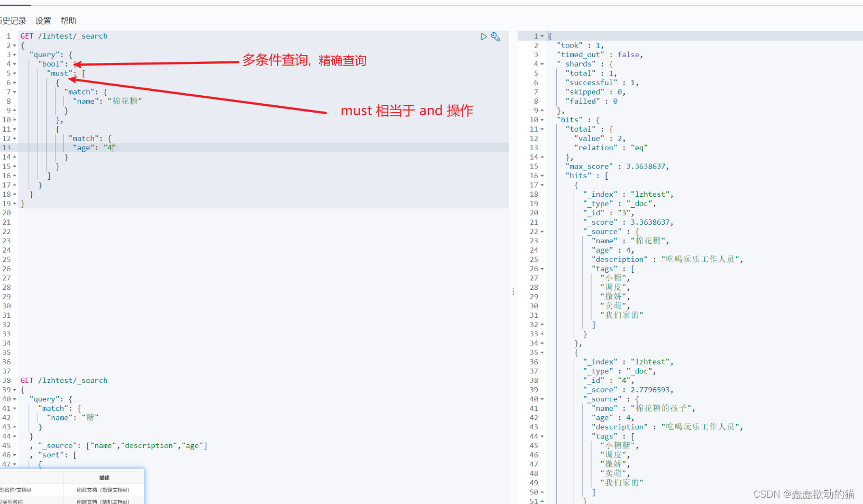Image resolution: width=863 pixels, height=504 pixels.
Task: Click the second "GET /lzhtest/_search" at line 38
Action: click(64, 380)
